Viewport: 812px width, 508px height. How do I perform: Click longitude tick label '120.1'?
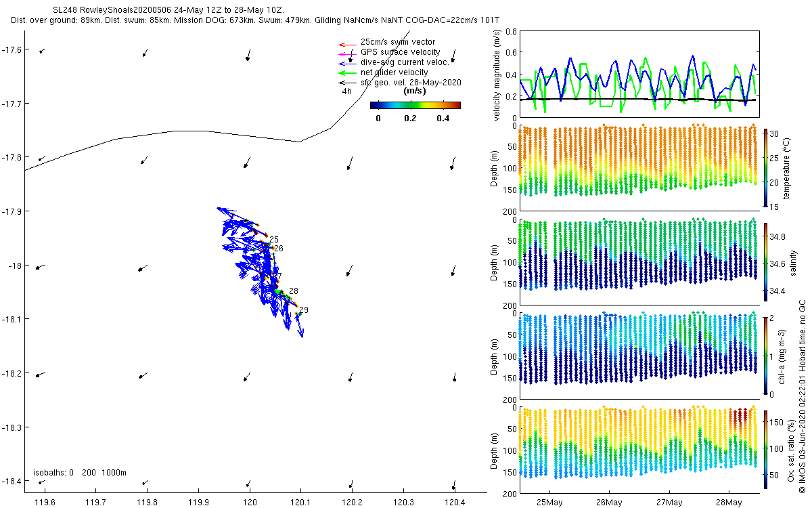coord(300,502)
